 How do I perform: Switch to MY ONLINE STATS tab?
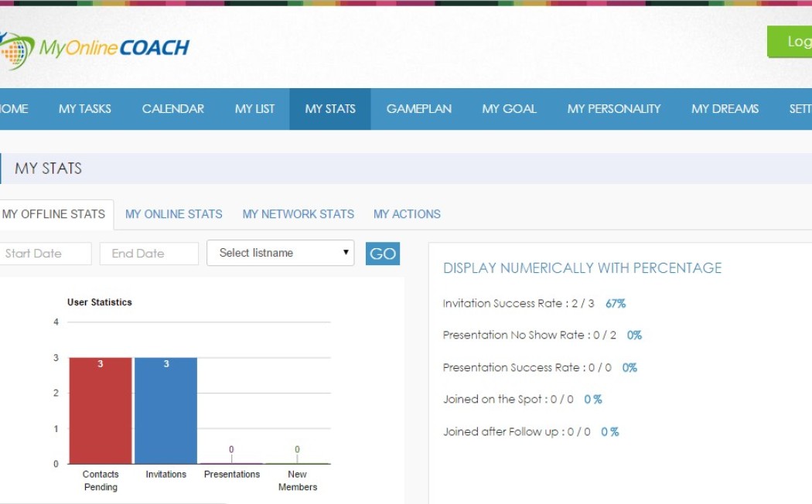173,214
